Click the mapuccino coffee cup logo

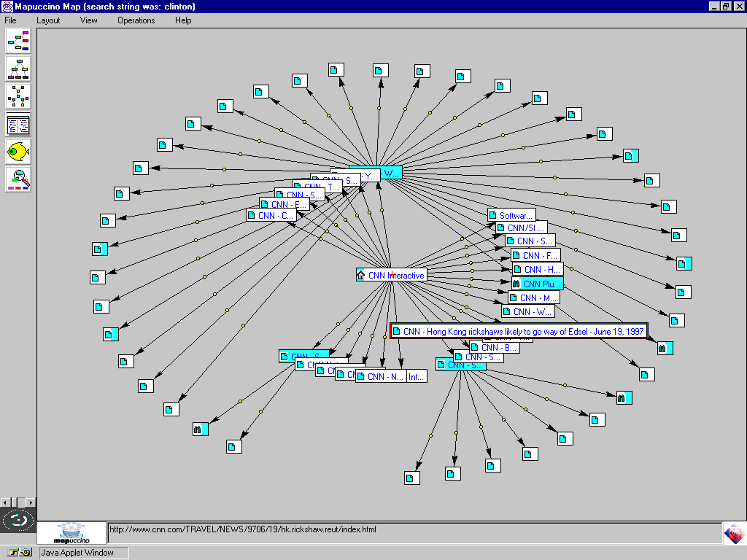[71, 533]
